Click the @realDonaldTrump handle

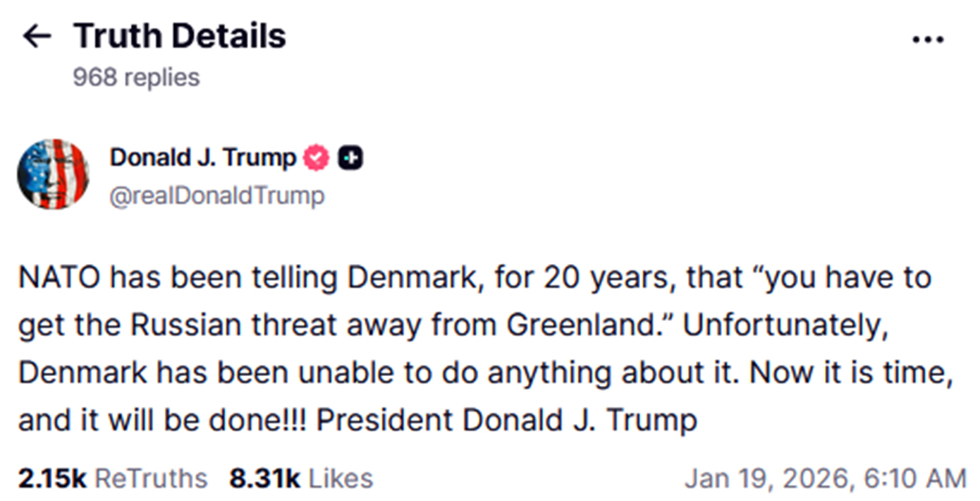(216, 195)
